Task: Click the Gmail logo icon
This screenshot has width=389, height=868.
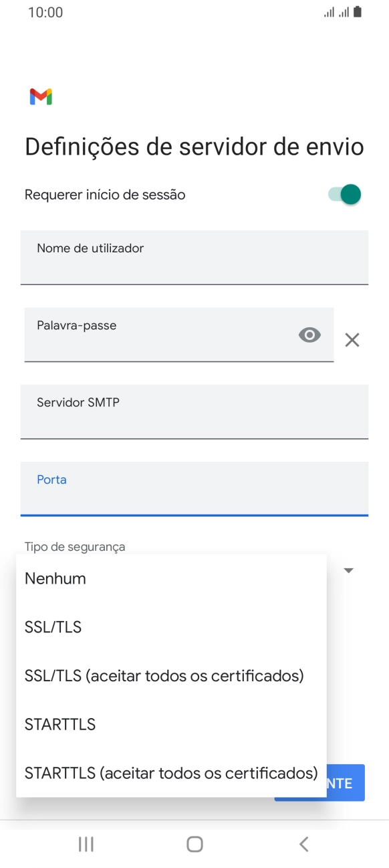Action: click(41, 96)
